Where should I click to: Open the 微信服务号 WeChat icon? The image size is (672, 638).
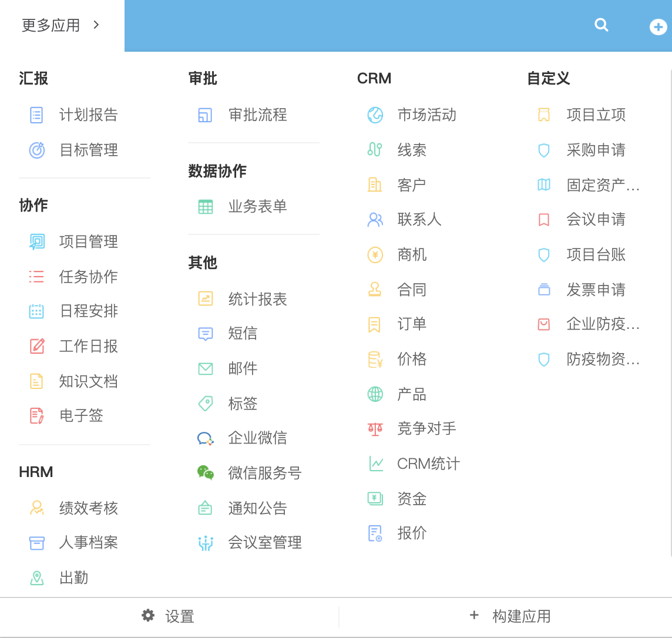[205, 472]
